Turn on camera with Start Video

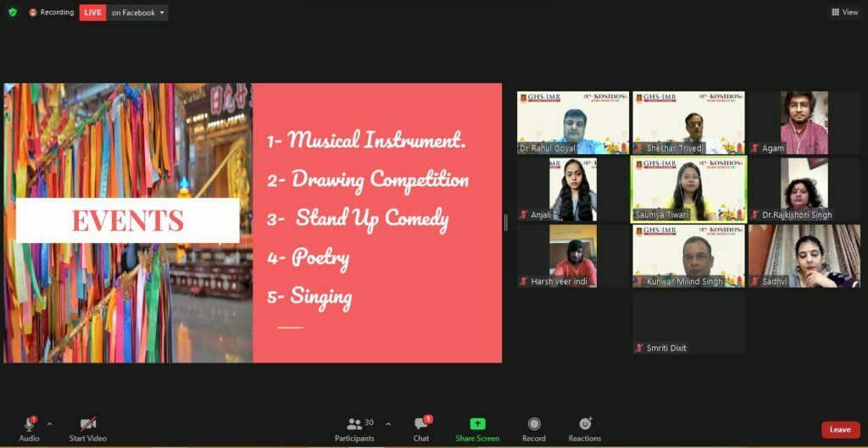pos(88,428)
